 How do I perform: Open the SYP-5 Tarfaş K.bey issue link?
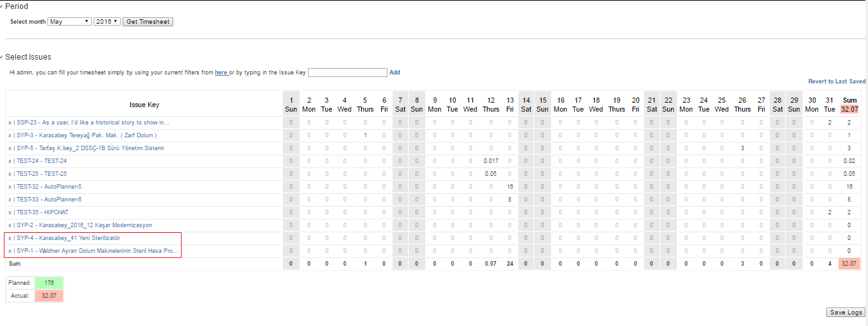tap(90, 148)
